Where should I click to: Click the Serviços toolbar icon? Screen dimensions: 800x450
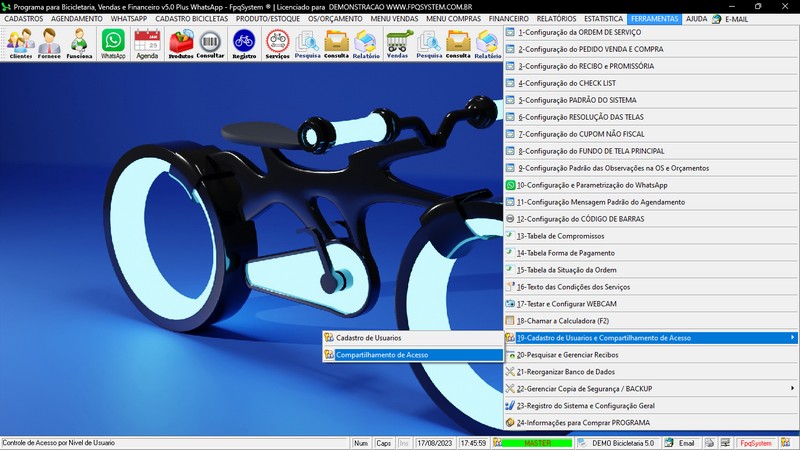pyautogui.click(x=277, y=43)
